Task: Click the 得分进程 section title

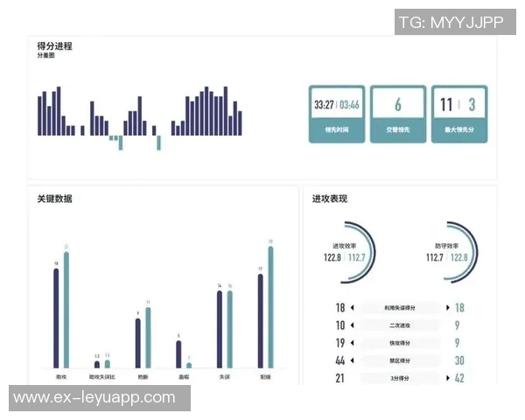Action: pyautogui.click(x=54, y=45)
